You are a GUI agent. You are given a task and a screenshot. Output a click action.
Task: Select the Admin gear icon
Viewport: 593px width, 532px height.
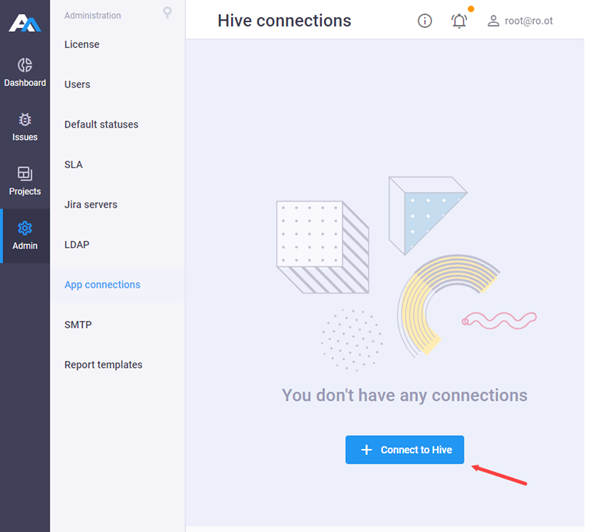coord(25,228)
